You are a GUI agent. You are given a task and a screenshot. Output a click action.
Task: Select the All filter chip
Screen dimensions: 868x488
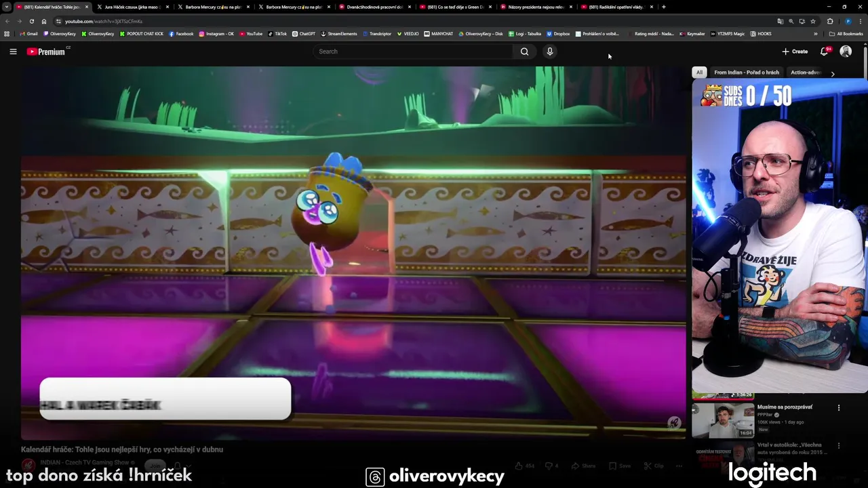coord(699,73)
